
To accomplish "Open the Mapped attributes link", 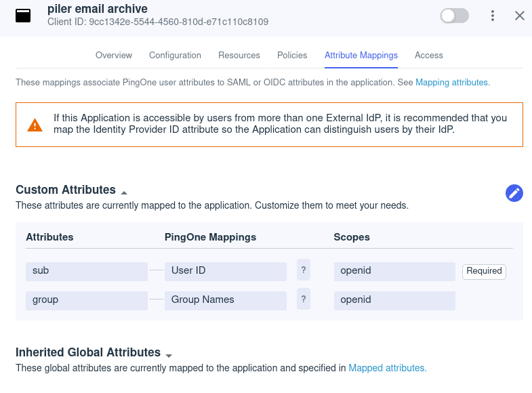I will (387, 369).
